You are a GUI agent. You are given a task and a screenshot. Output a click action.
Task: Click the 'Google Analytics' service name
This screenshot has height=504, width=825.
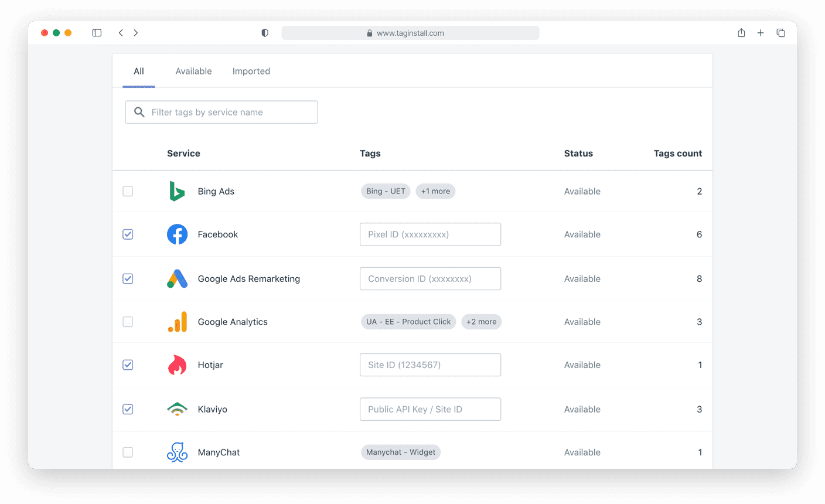click(x=233, y=322)
